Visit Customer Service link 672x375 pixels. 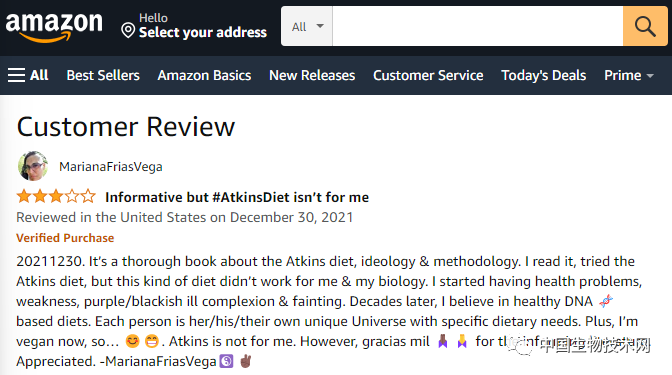tap(428, 75)
